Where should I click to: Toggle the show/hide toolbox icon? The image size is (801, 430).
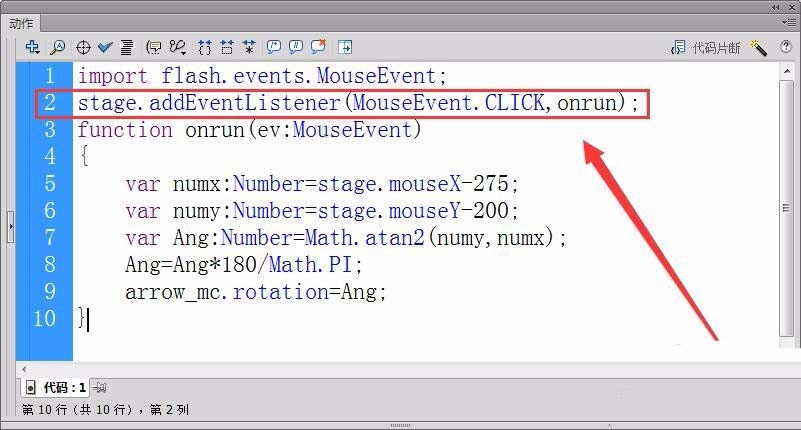tap(345, 47)
